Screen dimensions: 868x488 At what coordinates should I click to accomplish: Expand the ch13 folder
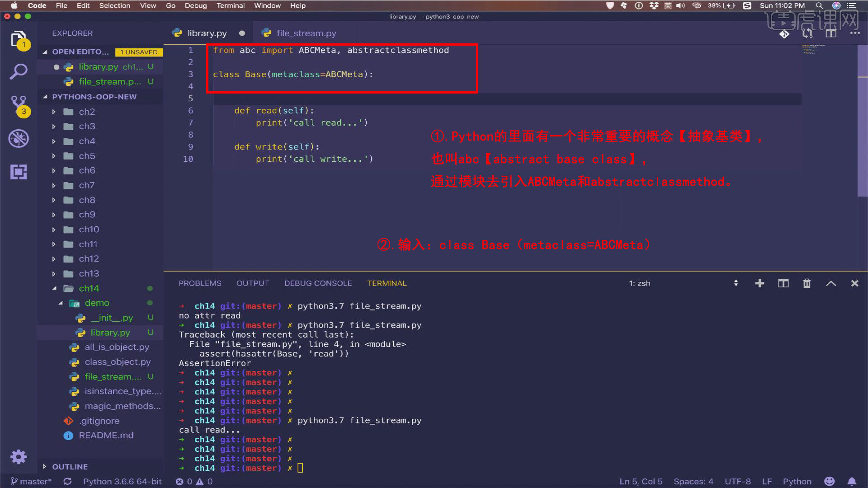(x=54, y=274)
